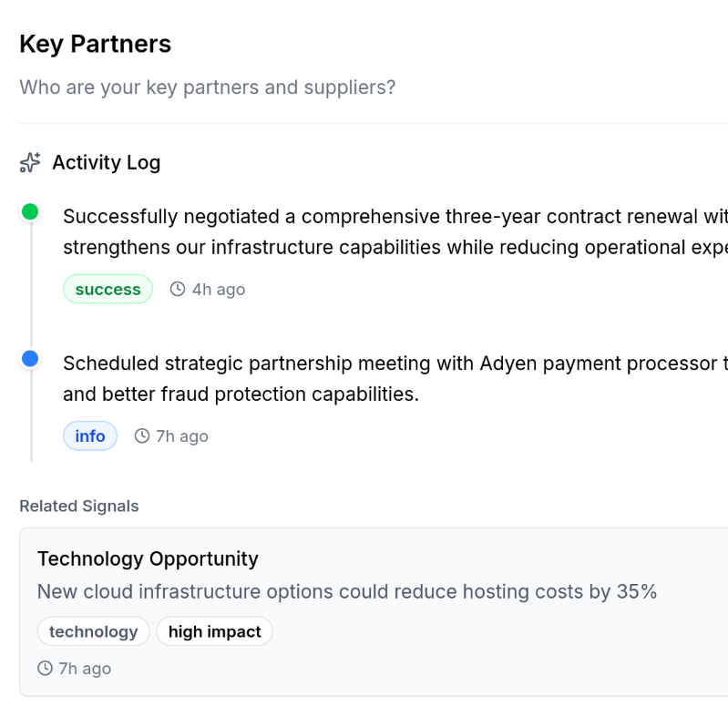Click the clock icon in Technology Opportunity card
This screenshot has height=717, width=728.
(x=46, y=668)
